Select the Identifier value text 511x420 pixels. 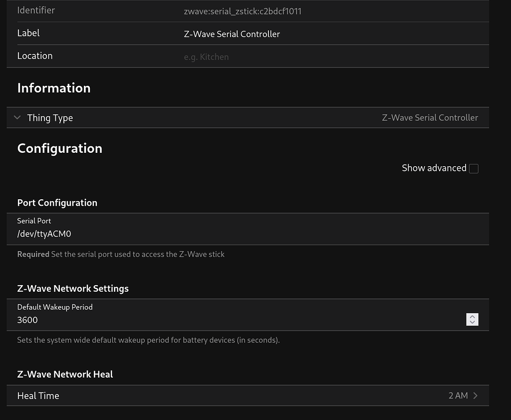(x=243, y=11)
